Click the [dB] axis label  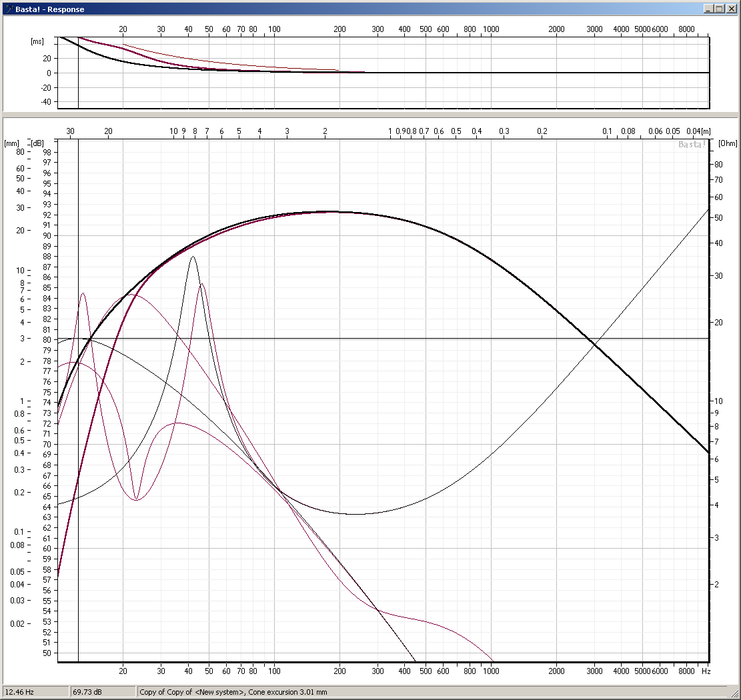(37, 143)
